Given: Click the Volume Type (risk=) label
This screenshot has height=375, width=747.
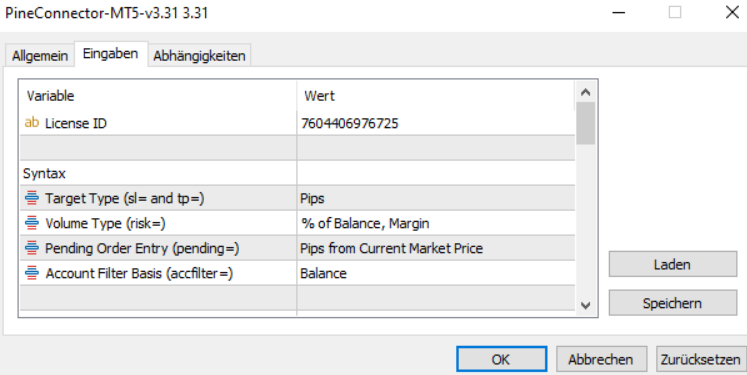Looking at the screenshot, I should coord(105,223).
